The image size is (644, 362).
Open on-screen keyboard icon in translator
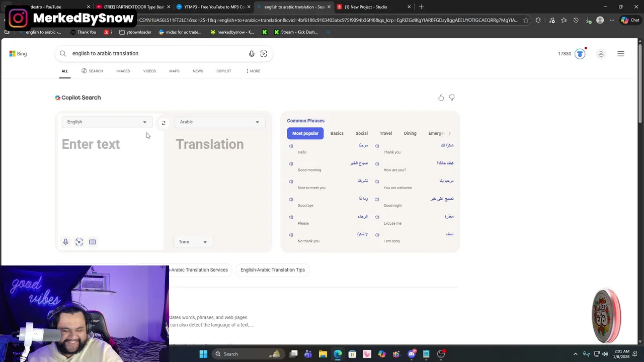click(93, 242)
